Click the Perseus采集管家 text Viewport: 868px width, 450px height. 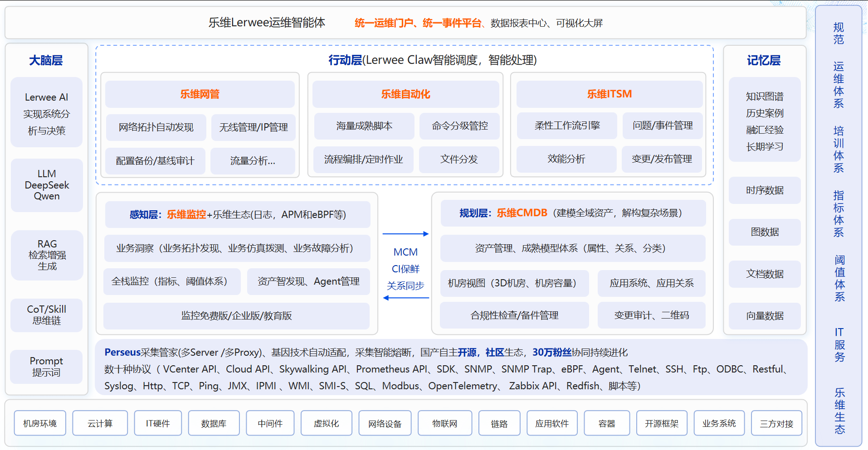pos(141,352)
